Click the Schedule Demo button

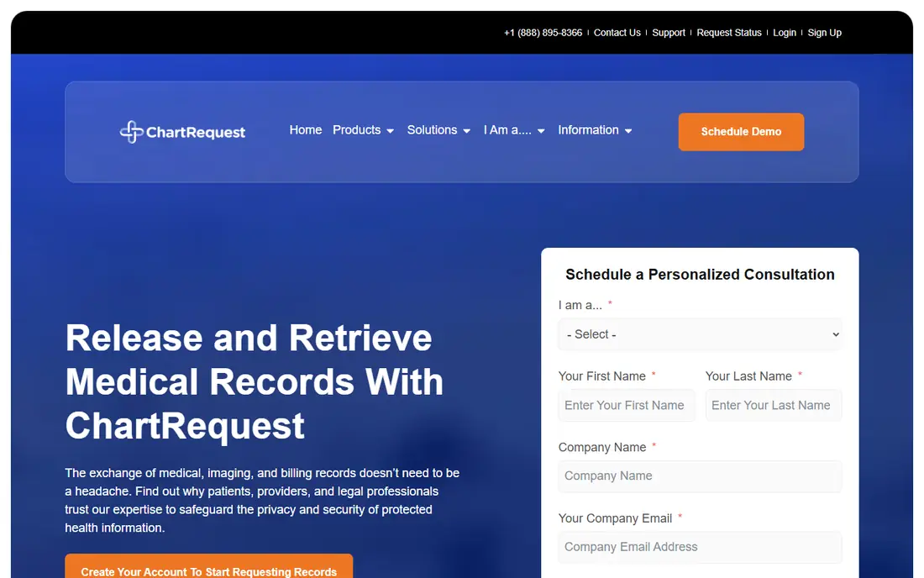click(x=741, y=132)
